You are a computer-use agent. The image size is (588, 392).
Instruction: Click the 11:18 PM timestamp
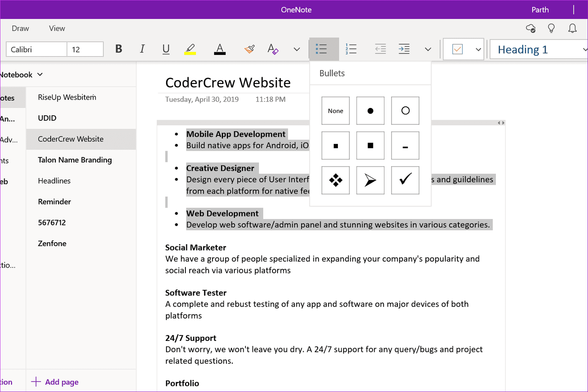(x=270, y=100)
